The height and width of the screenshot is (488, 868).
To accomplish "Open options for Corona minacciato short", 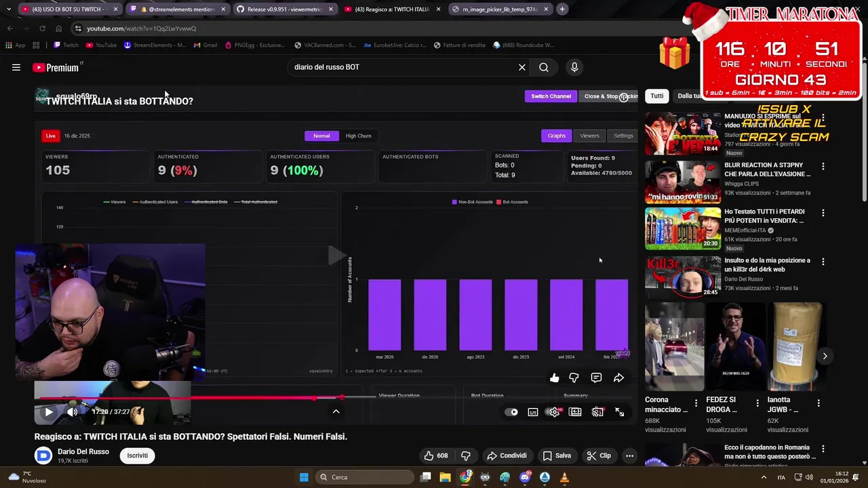I will pos(696,403).
